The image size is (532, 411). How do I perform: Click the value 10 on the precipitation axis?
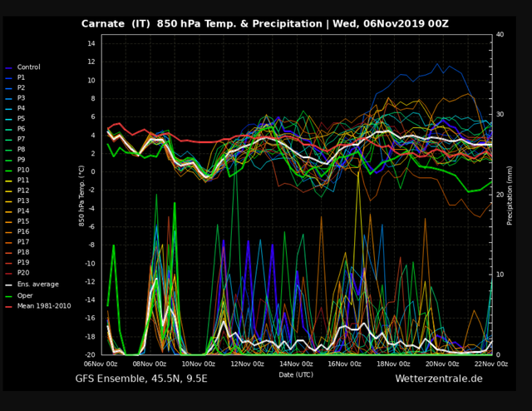click(x=500, y=275)
